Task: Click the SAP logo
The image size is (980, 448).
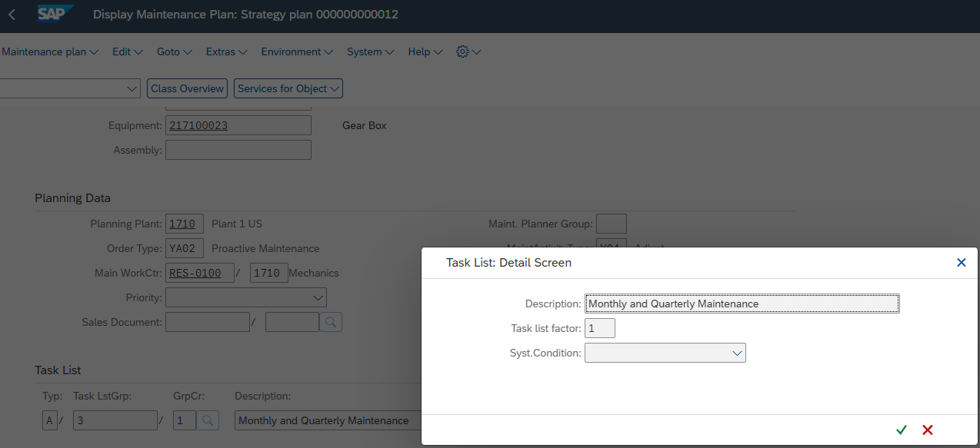Action: pyautogui.click(x=56, y=15)
